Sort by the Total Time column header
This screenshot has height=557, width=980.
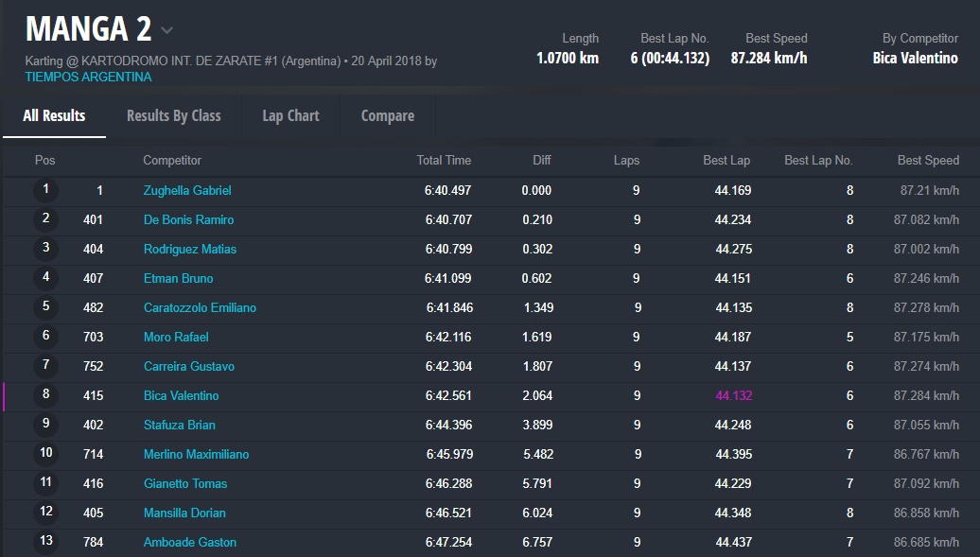[444, 160]
